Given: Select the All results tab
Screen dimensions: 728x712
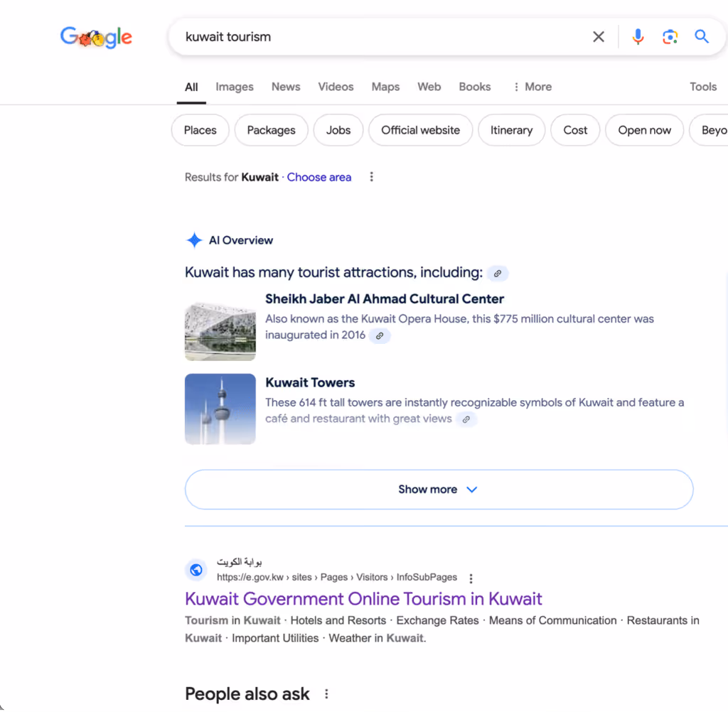Looking at the screenshot, I should 191,87.
